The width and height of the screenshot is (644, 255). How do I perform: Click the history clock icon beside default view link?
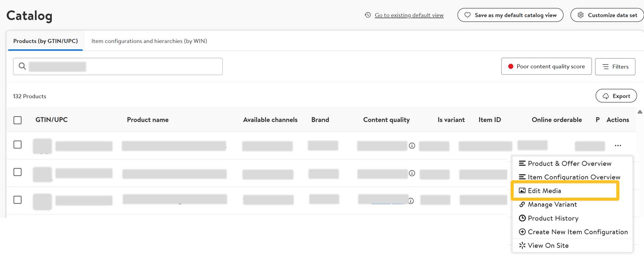point(368,15)
